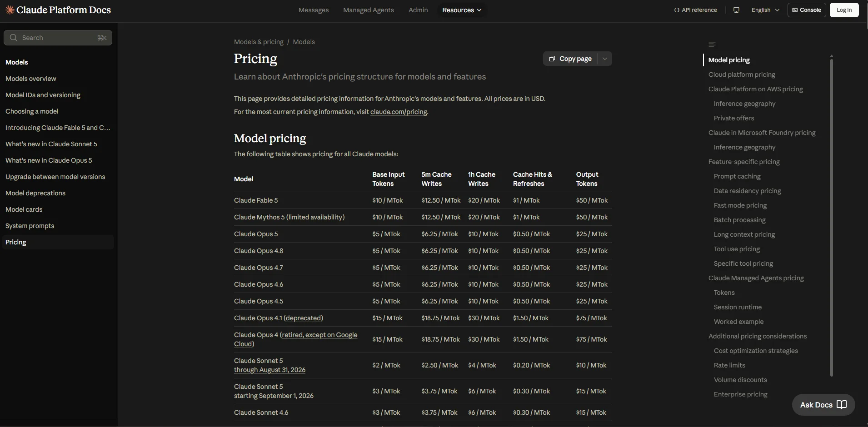Jump to Model pricing in contents
The image size is (868, 427).
pyautogui.click(x=729, y=60)
